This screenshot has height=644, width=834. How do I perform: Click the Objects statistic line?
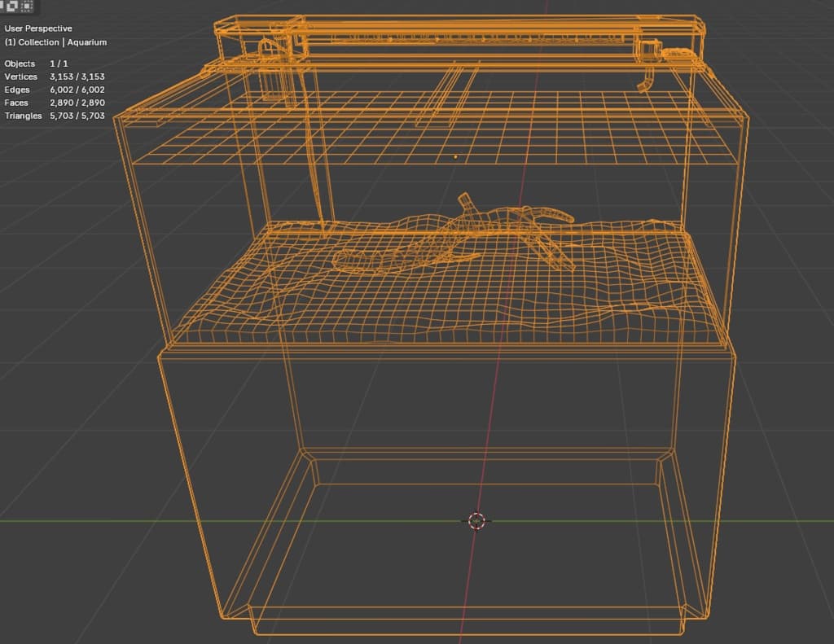coord(36,64)
